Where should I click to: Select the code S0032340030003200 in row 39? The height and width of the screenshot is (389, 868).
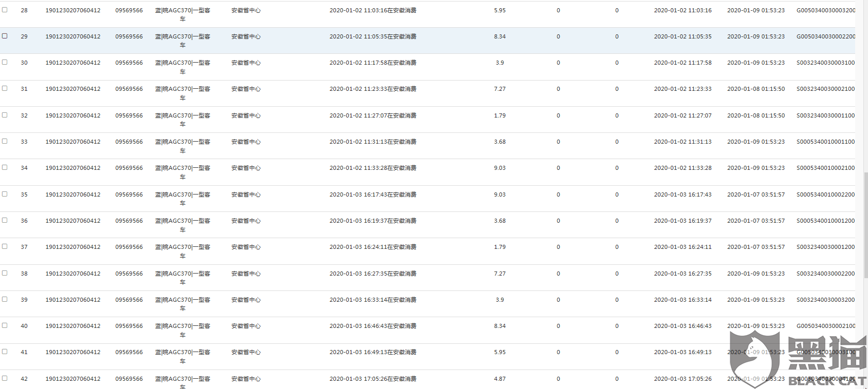(826, 300)
